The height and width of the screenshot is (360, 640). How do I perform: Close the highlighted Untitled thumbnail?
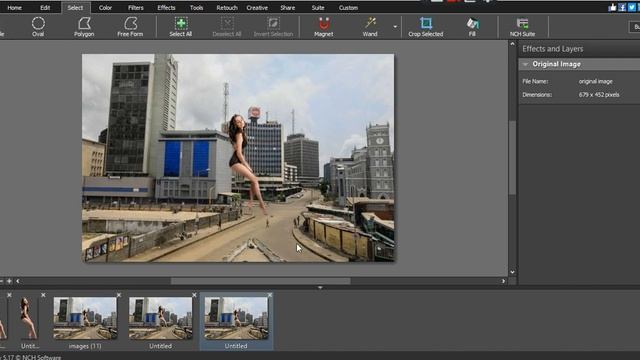[x=270, y=295]
